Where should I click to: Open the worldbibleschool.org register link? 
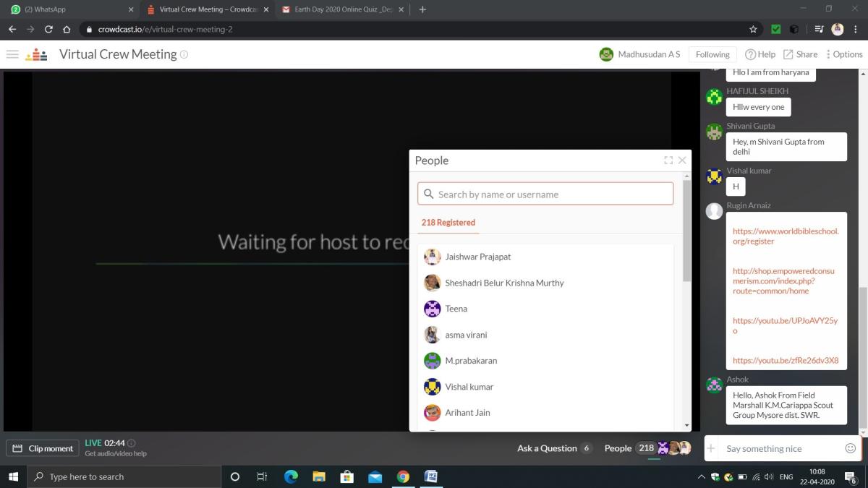tap(786, 236)
